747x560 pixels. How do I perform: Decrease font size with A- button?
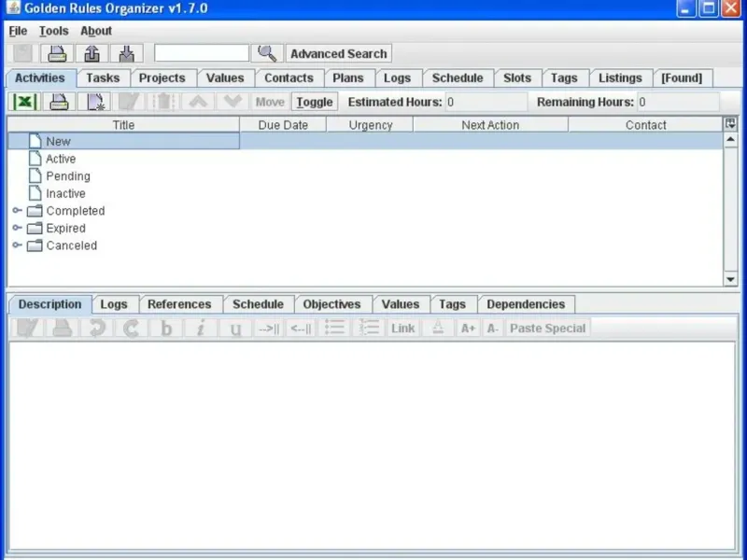[x=493, y=329]
